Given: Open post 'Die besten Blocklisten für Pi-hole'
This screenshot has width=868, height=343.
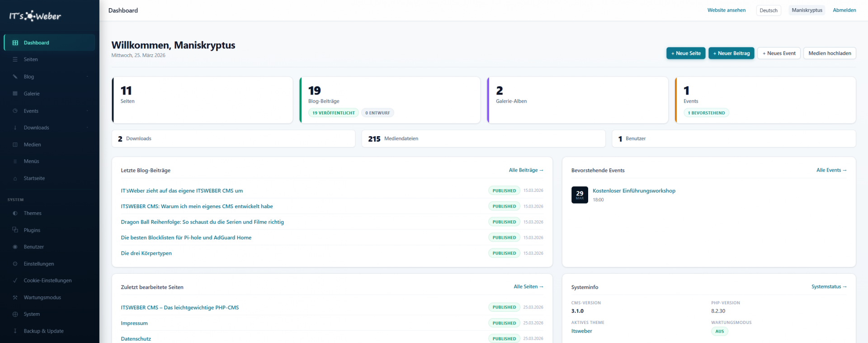Looking at the screenshot, I should [186, 238].
